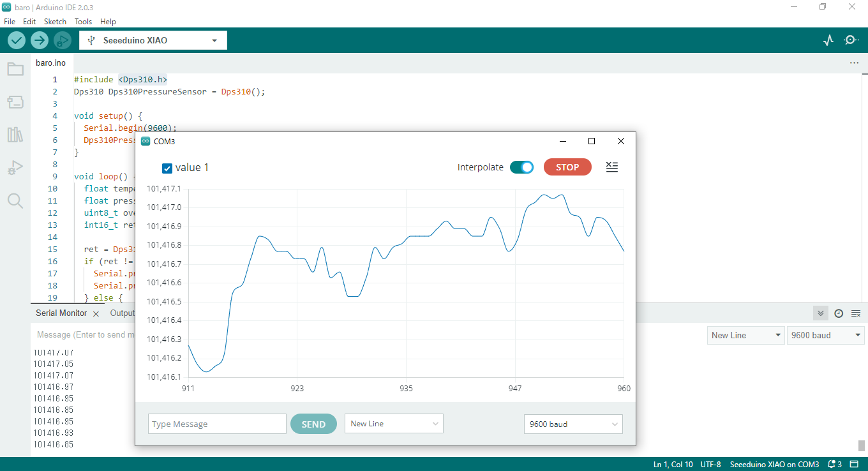Viewport: 868px width, 471px height.
Task: Open the Serial Monitor magnifier icon
Action: click(851, 40)
